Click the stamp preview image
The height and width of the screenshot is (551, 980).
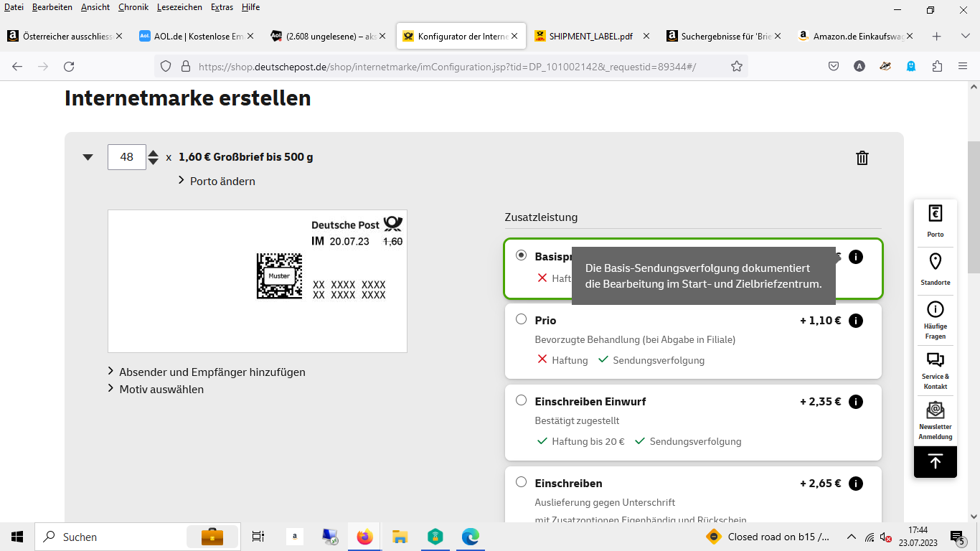pyautogui.click(x=258, y=281)
